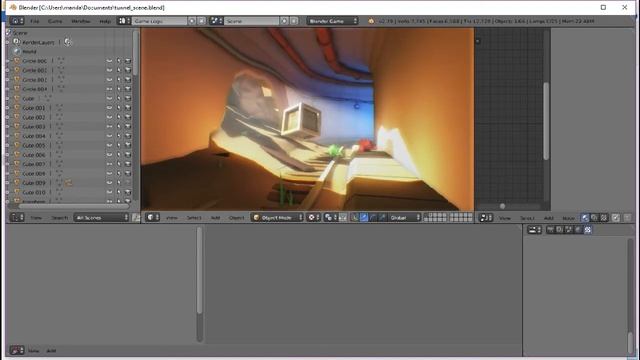Viewport: 640px width, 360px height.
Task: Select Cube.008 in the outliner
Action: pyautogui.click(x=34, y=173)
